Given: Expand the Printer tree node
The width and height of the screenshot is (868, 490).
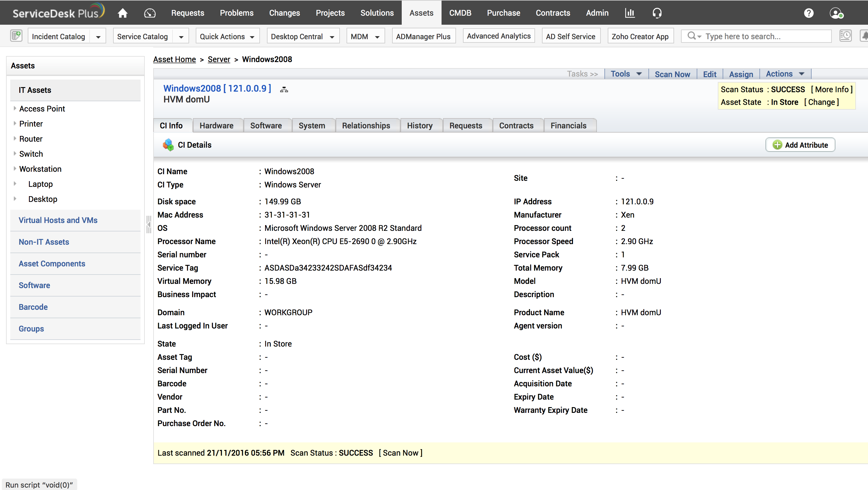Looking at the screenshot, I should pos(15,124).
